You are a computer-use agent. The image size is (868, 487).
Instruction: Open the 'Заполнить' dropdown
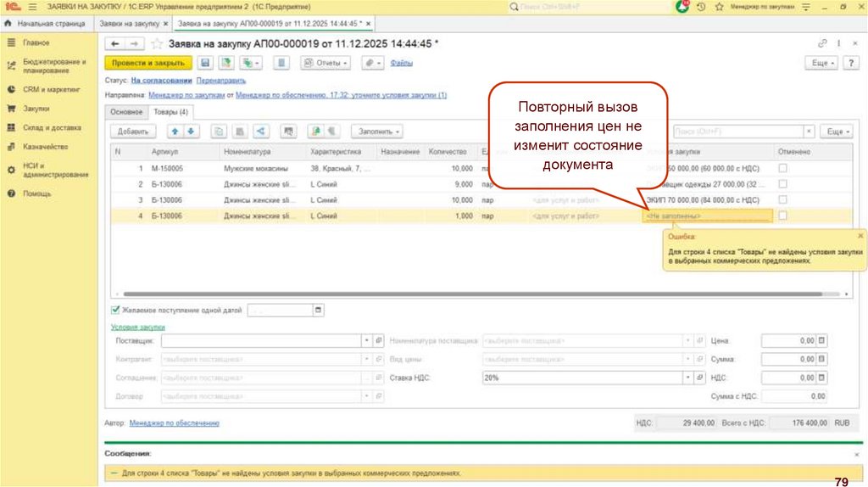pyautogui.click(x=378, y=132)
